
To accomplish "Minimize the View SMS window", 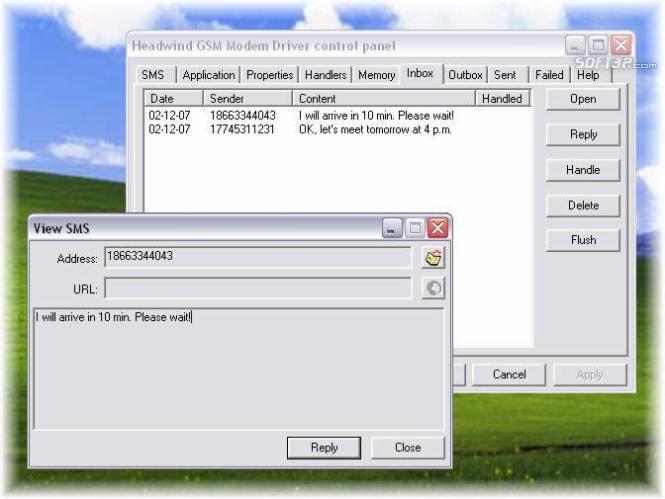I will tap(392, 228).
